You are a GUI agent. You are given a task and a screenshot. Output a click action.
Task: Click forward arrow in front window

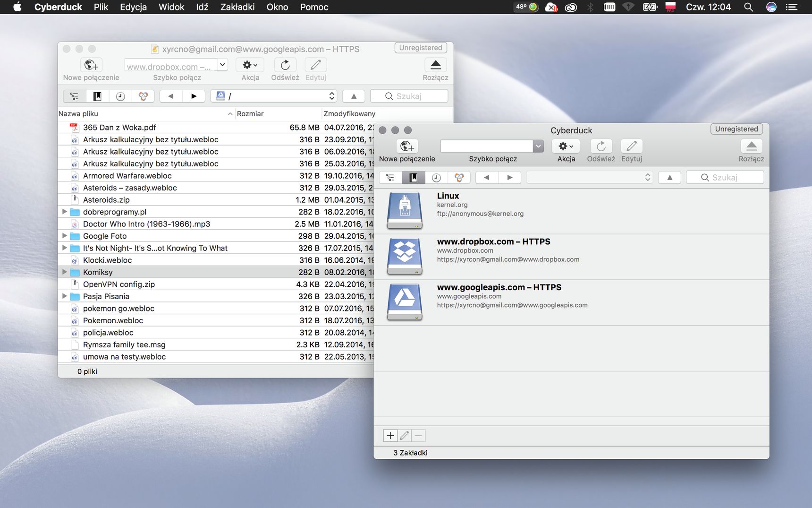(509, 177)
